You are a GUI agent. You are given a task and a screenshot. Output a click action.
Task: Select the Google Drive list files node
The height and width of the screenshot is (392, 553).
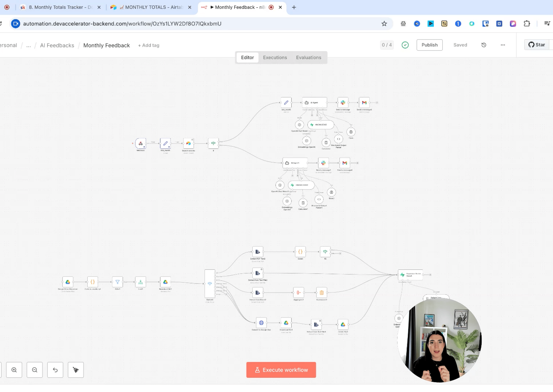pyautogui.click(x=68, y=282)
